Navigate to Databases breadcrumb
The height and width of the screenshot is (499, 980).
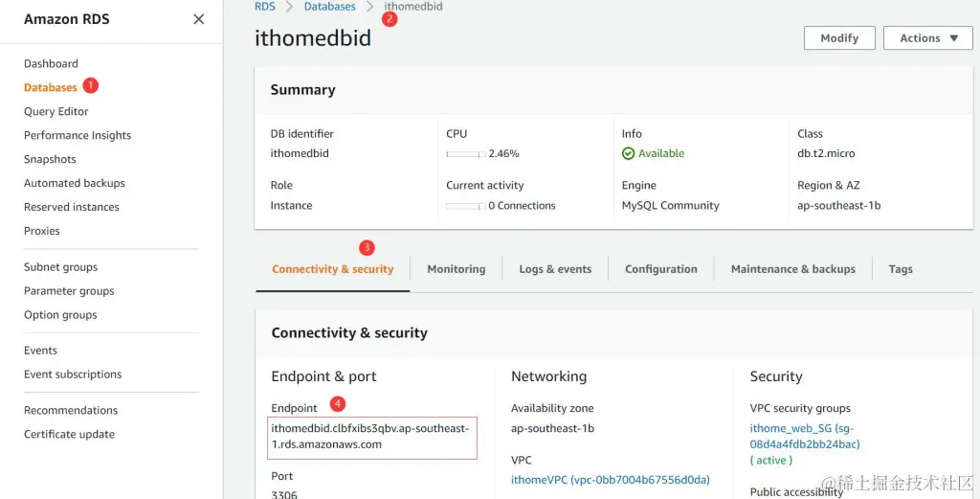(x=329, y=7)
